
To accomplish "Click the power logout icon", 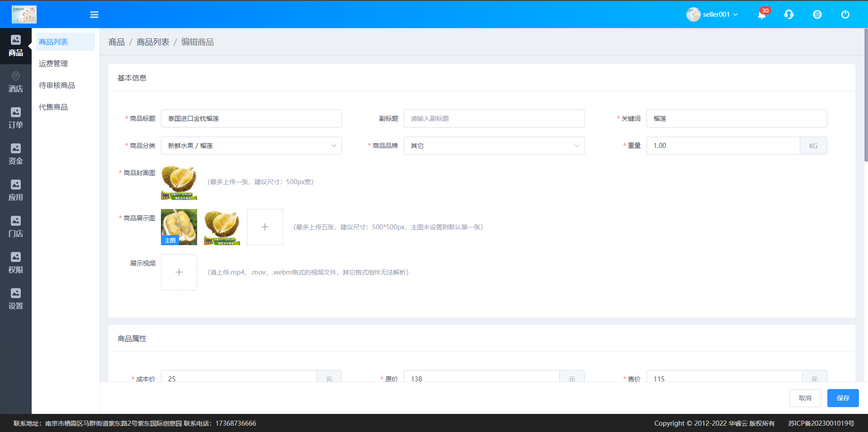I will coord(845,14).
